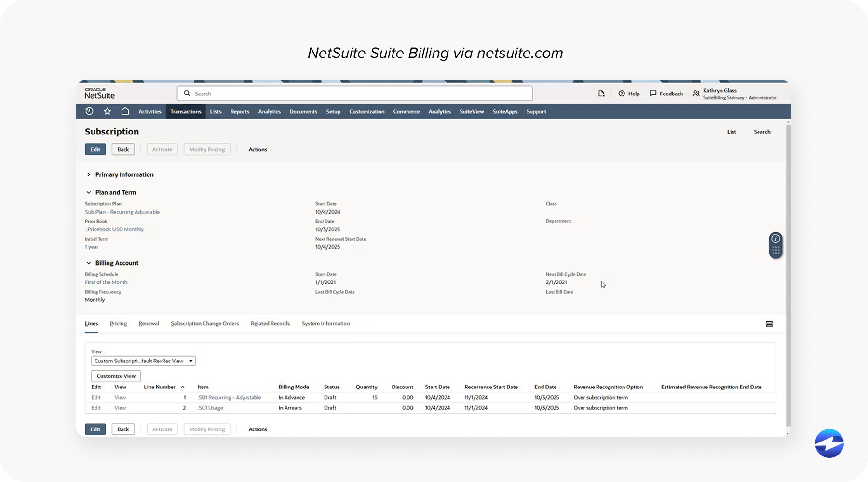Click the Oracle NetSuite logo
This screenshot has width=868, height=482.
[100, 93]
